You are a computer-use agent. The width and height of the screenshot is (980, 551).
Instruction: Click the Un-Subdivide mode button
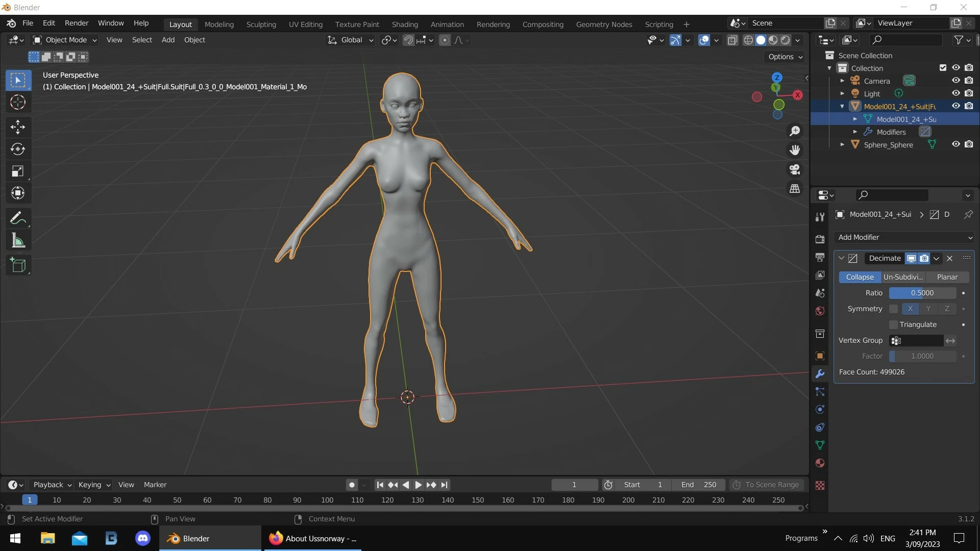903,277
